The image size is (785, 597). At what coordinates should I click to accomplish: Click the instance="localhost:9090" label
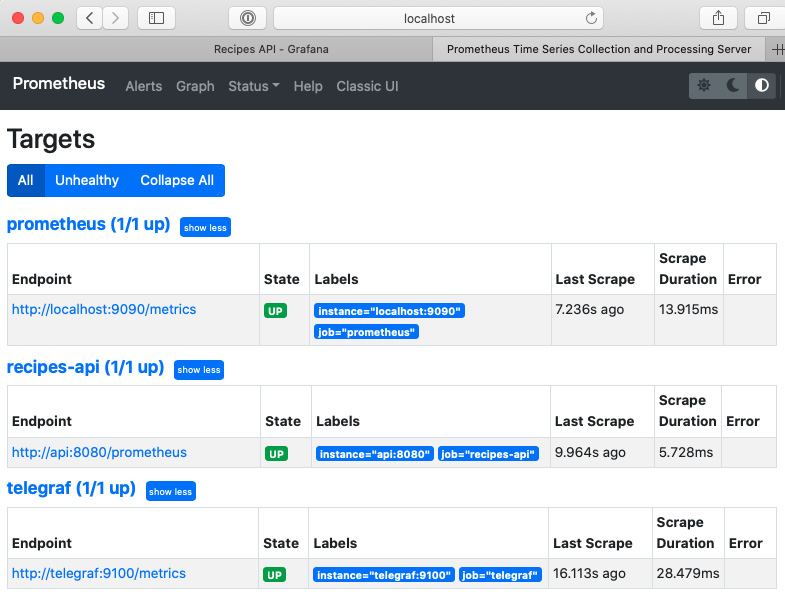[389, 311]
